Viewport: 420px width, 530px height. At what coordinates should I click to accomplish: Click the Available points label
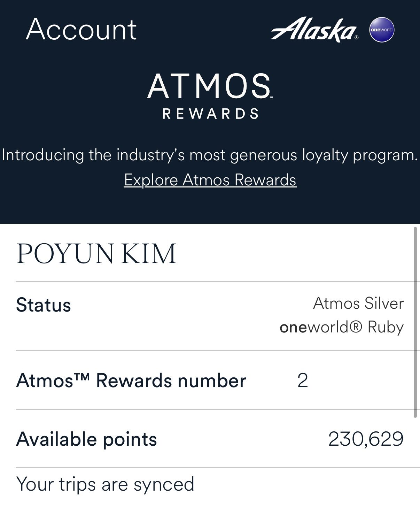tap(86, 439)
